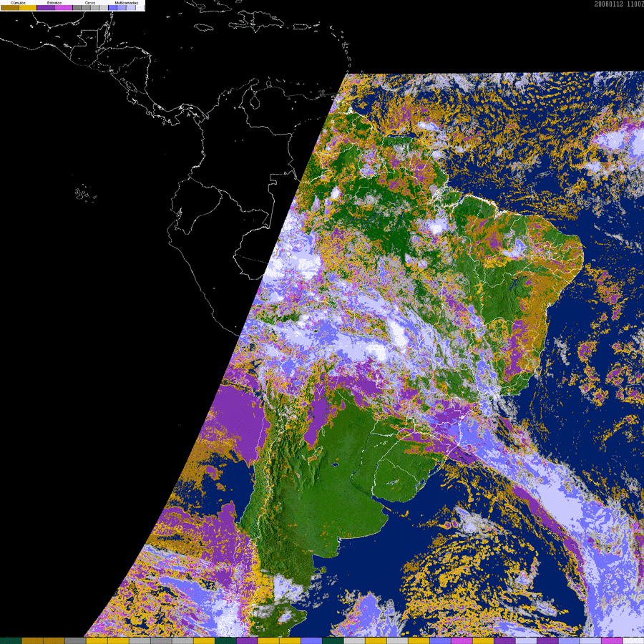Click the magenta Estratos legend swatch
This screenshot has height=644, width=644.
point(64,7)
